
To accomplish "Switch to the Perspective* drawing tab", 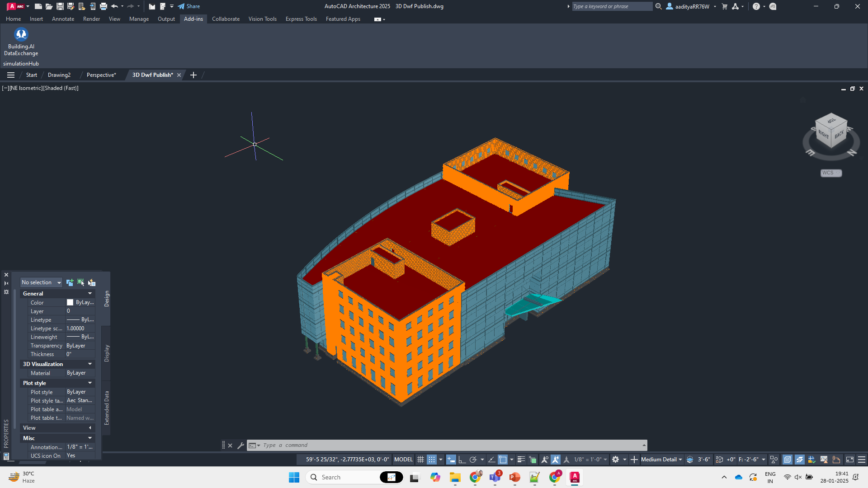I will (101, 75).
